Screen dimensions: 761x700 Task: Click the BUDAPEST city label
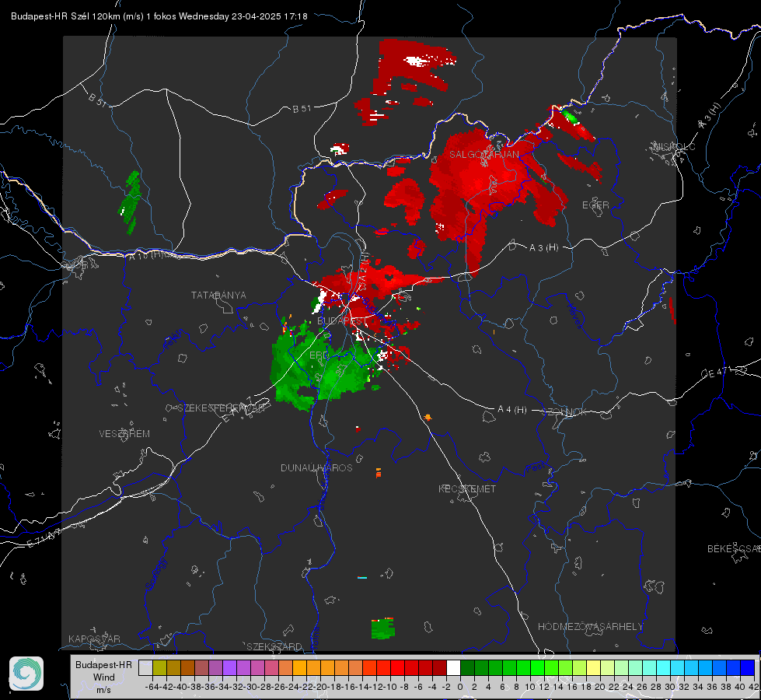pyautogui.click(x=342, y=321)
